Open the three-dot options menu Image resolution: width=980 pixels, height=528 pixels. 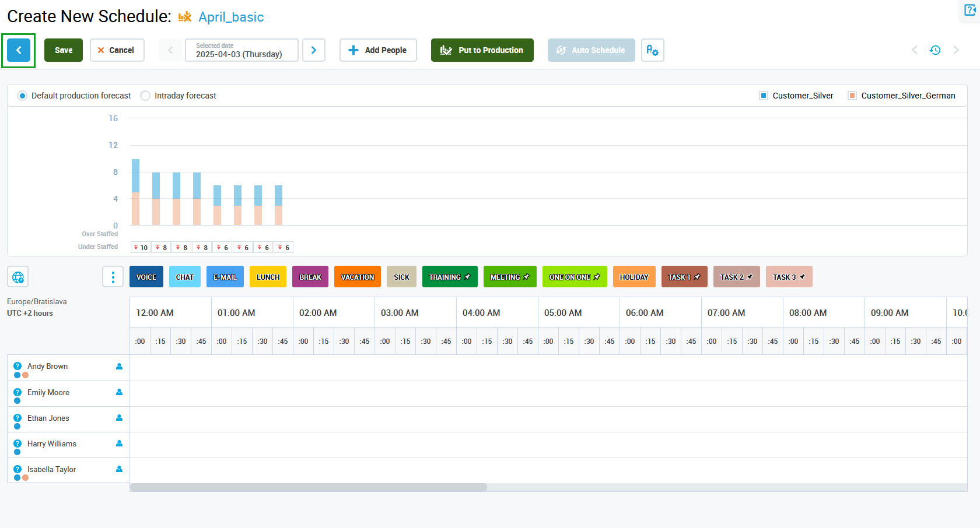[113, 277]
